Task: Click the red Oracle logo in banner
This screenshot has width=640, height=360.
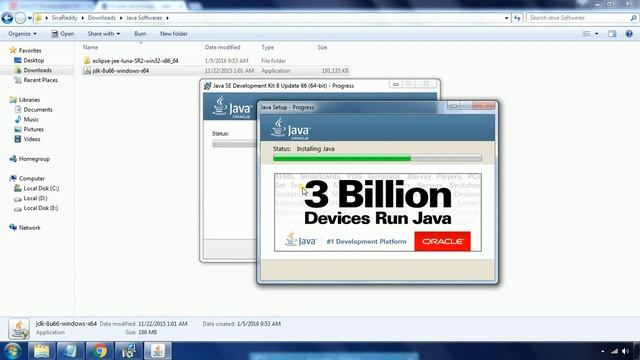Action: coord(442,241)
